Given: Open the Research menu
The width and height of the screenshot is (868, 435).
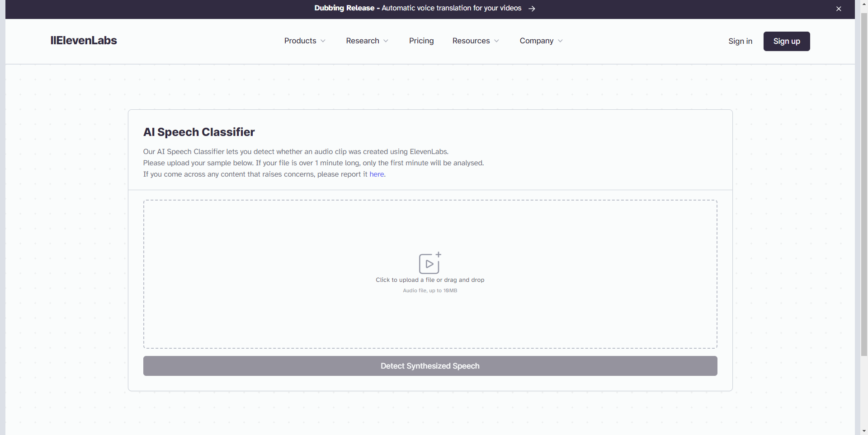Looking at the screenshot, I should 367,41.
